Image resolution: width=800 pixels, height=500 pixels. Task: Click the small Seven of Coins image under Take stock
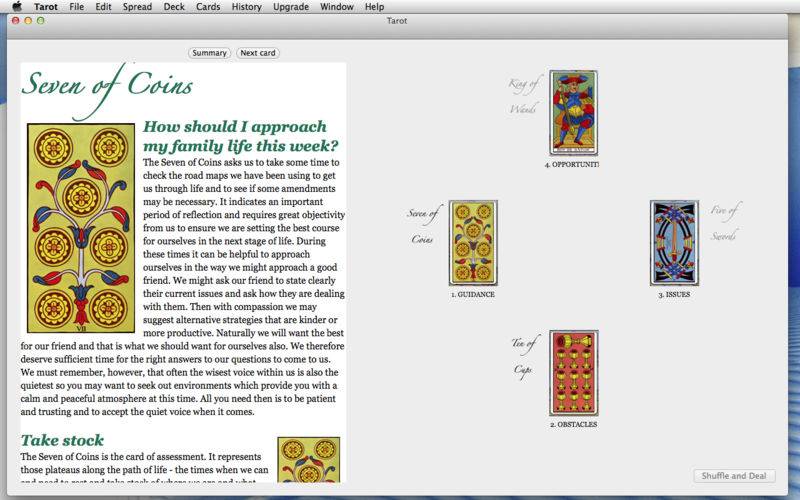309,459
